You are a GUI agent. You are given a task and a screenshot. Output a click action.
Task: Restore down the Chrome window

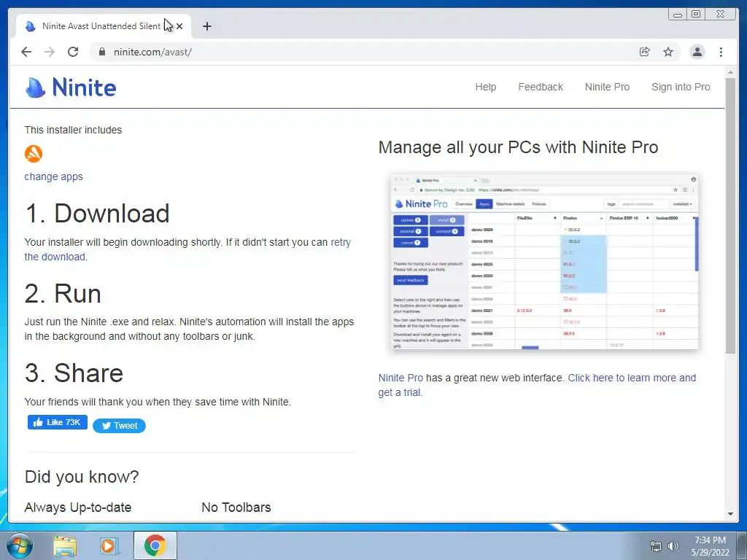pos(696,15)
